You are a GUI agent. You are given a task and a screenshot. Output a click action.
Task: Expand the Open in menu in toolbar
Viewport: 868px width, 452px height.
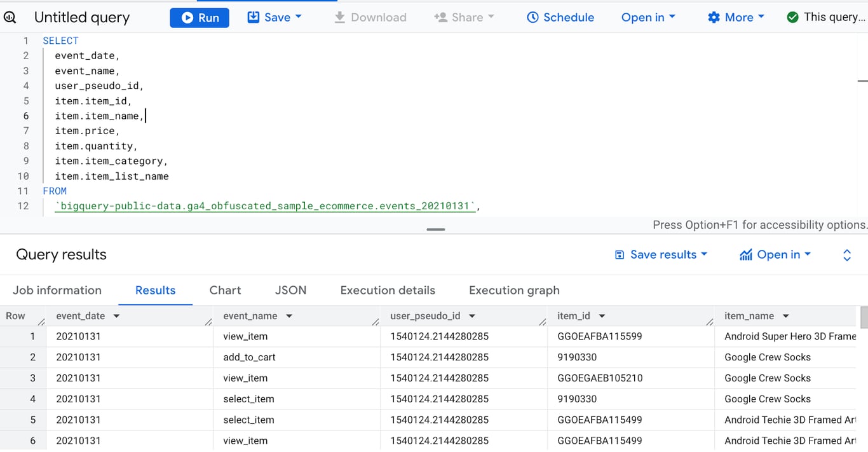click(648, 17)
